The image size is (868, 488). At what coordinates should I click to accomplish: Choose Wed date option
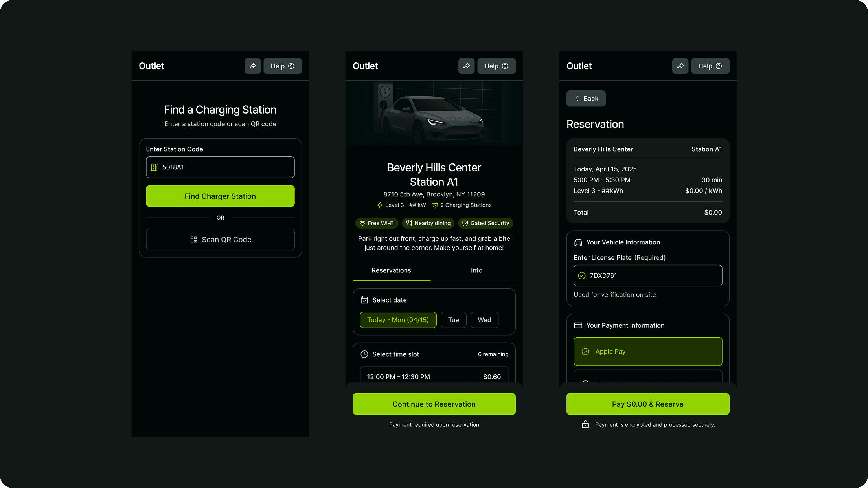tap(484, 320)
